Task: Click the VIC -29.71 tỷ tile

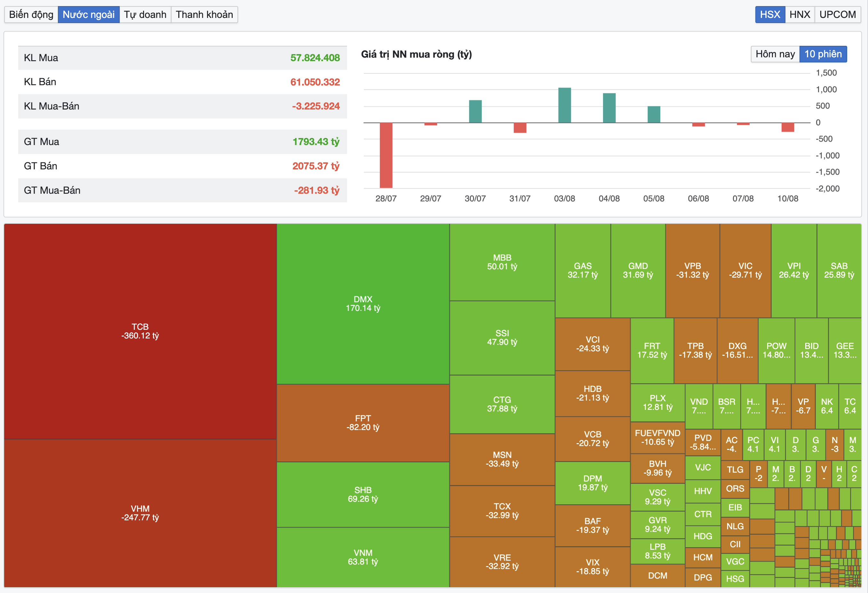Action: (x=745, y=271)
